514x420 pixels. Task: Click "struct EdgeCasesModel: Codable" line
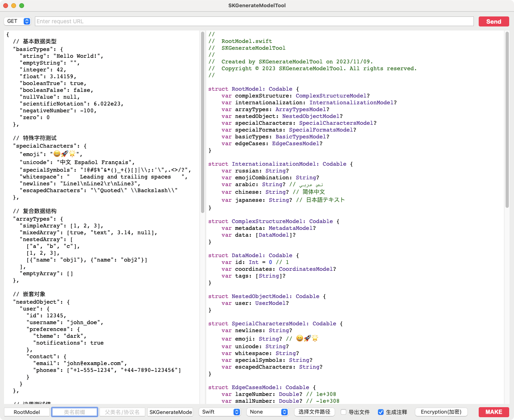tap(262, 388)
